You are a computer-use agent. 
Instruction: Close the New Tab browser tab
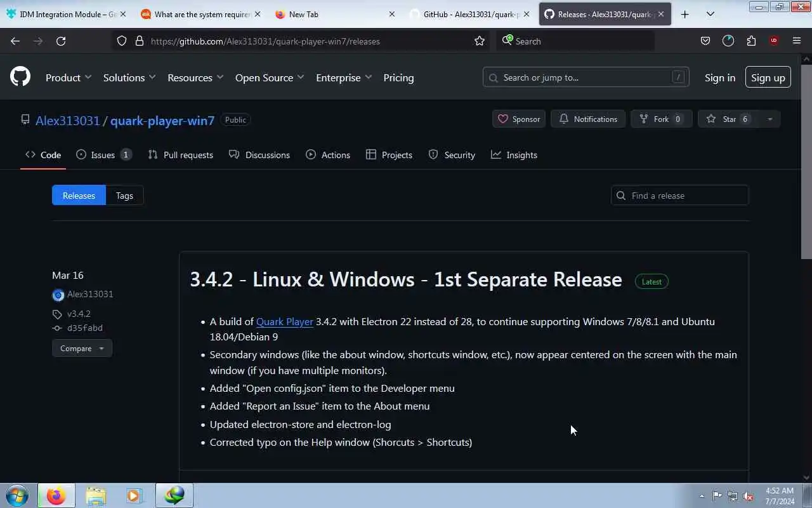pyautogui.click(x=391, y=14)
